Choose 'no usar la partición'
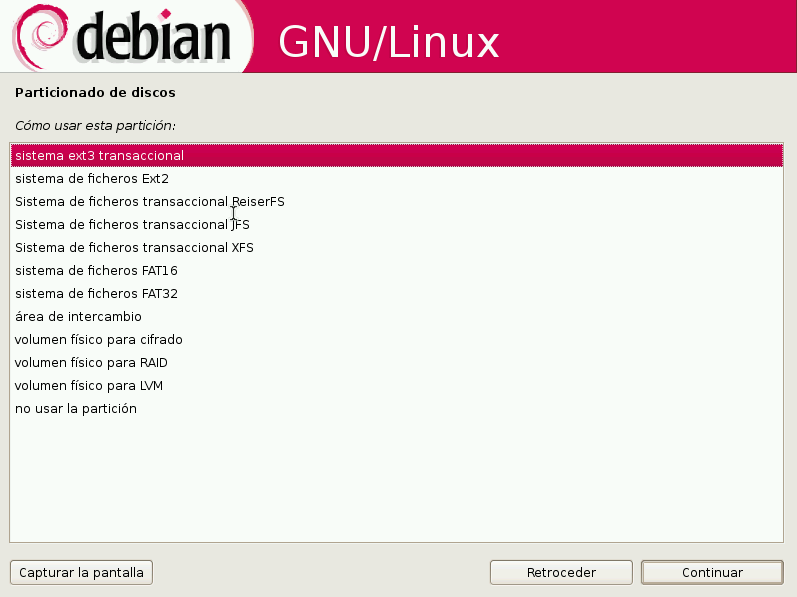This screenshot has height=597, width=797. [x=396, y=409]
